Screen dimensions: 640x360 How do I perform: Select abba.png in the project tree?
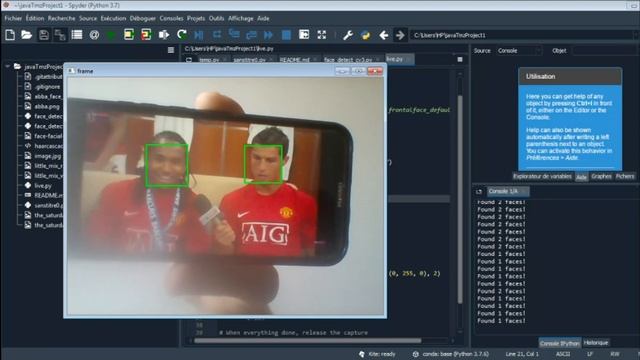pos(47,107)
